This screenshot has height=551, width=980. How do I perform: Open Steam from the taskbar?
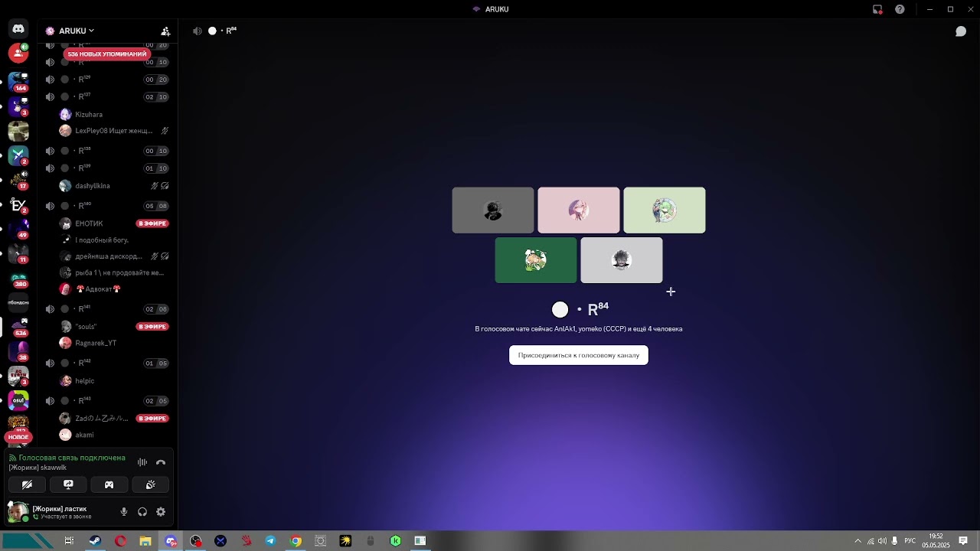[96, 541]
